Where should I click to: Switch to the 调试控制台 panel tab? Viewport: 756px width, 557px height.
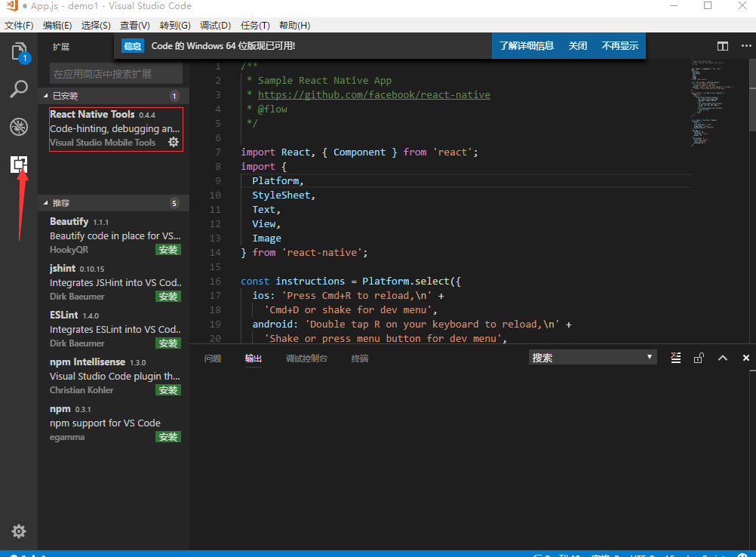[306, 359]
